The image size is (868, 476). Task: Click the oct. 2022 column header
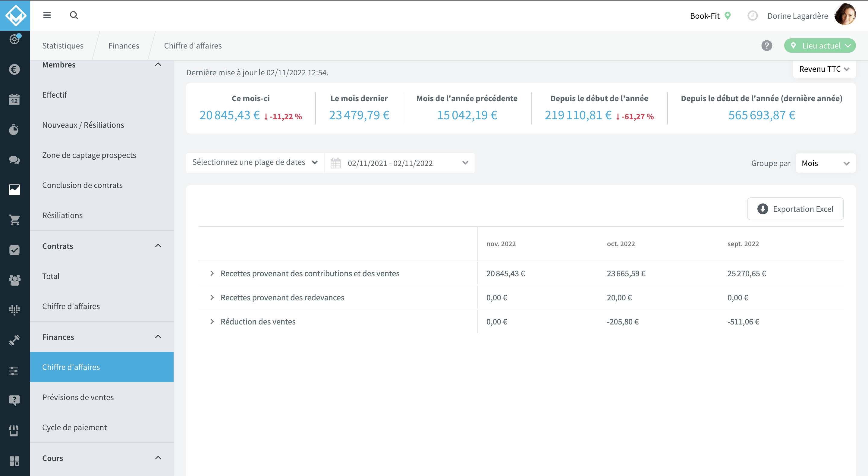tap(621, 243)
